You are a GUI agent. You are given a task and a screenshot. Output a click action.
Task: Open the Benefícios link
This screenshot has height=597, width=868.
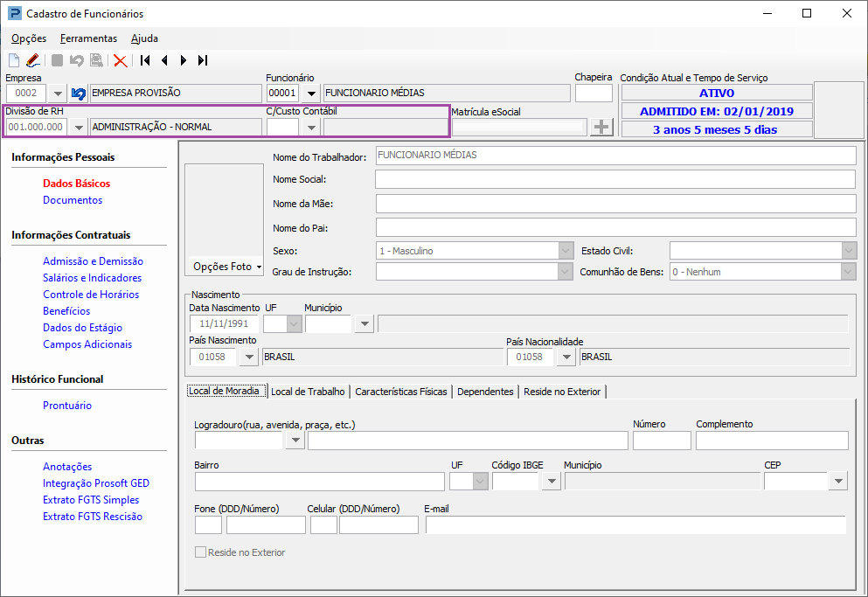pos(66,310)
